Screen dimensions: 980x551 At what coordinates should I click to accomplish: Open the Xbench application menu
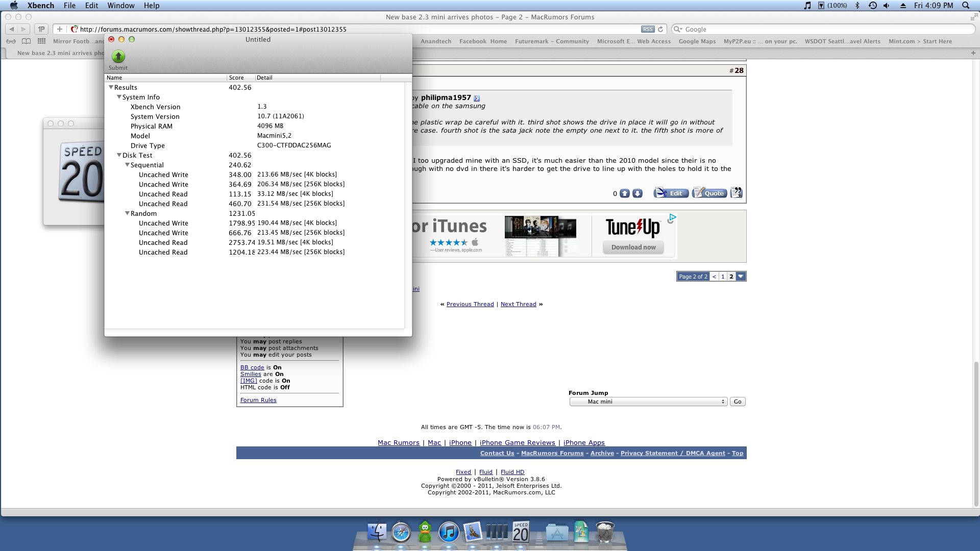coord(41,6)
